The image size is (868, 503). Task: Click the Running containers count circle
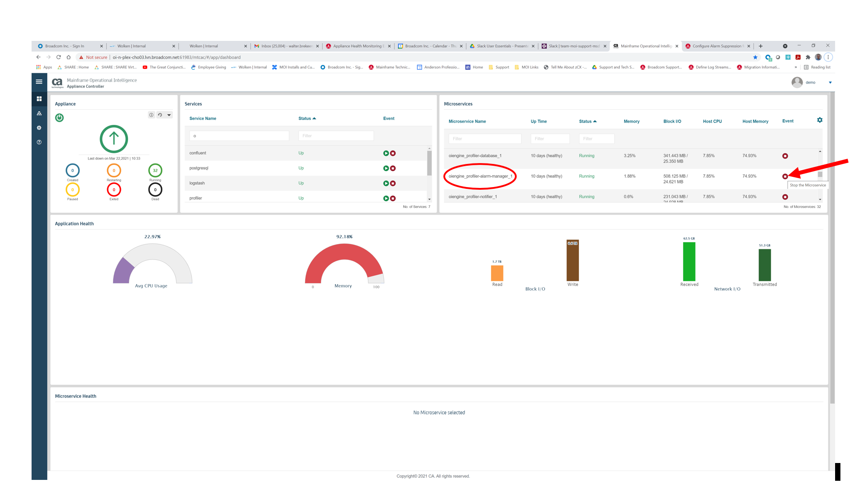click(155, 171)
